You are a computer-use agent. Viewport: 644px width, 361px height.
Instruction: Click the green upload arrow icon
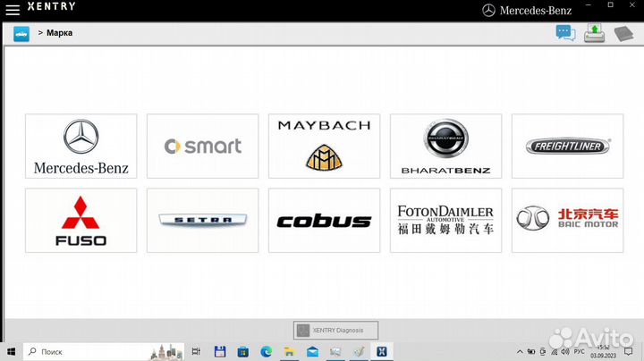point(594,33)
